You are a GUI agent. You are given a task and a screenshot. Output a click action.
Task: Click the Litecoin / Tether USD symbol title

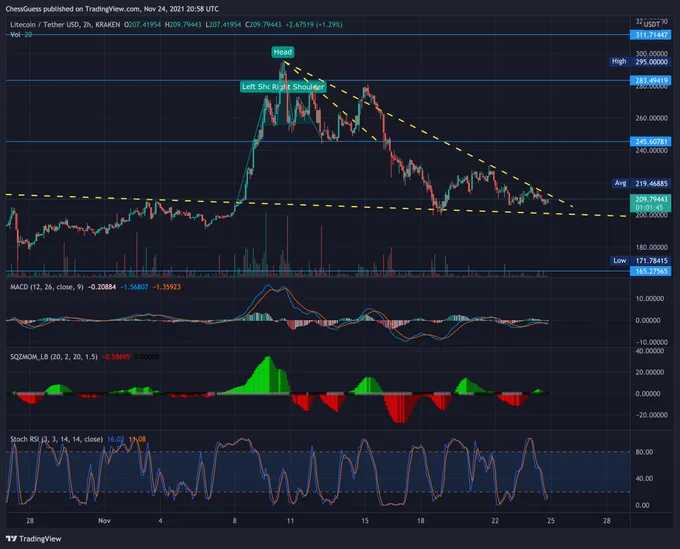[65, 25]
